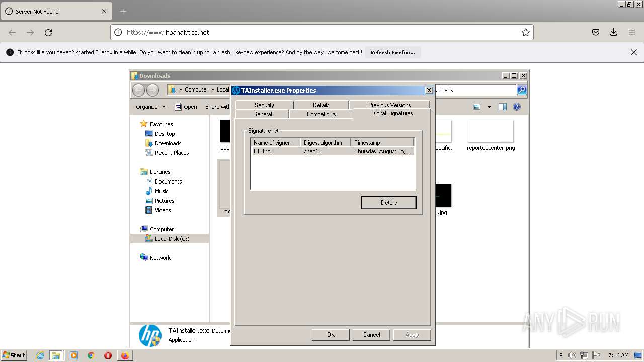This screenshot has width=644, height=362.
Task: Open the Previous Versions tab
Action: tap(389, 105)
